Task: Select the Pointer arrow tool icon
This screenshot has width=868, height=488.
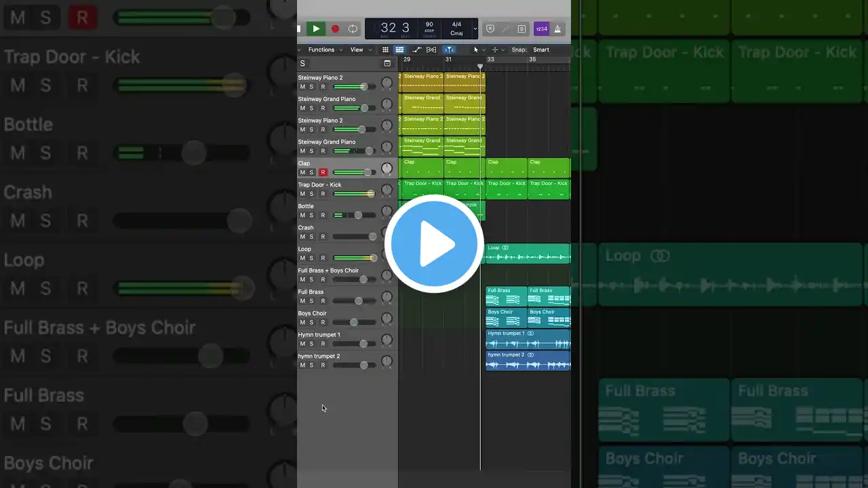Action: 476,49
